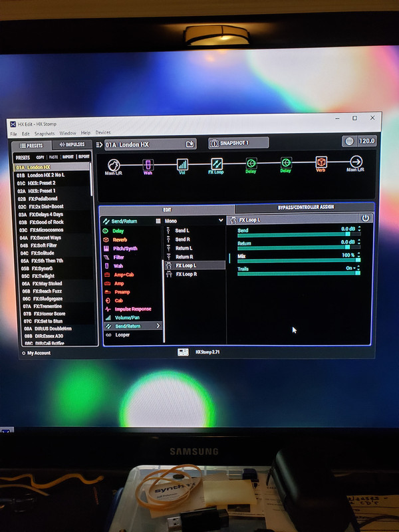Viewport: 399px width, 532px height.
Task: Open the Snapshots menu
Action: (45, 134)
